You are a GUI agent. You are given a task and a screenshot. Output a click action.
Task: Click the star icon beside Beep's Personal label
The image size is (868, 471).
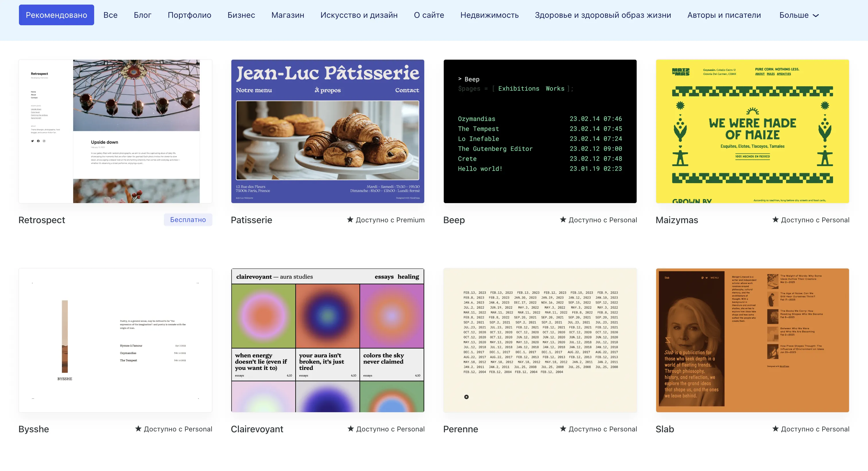click(563, 219)
